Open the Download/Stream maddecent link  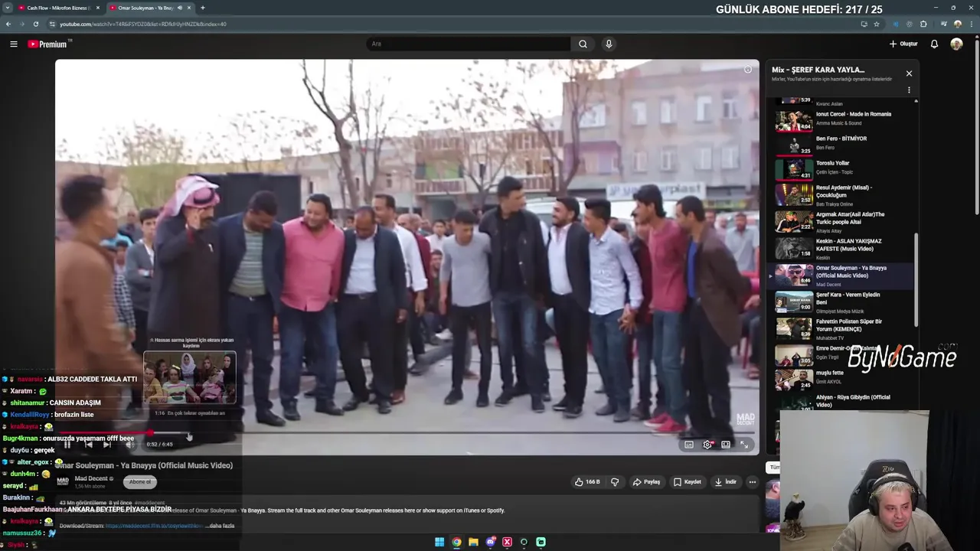coord(155,526)
